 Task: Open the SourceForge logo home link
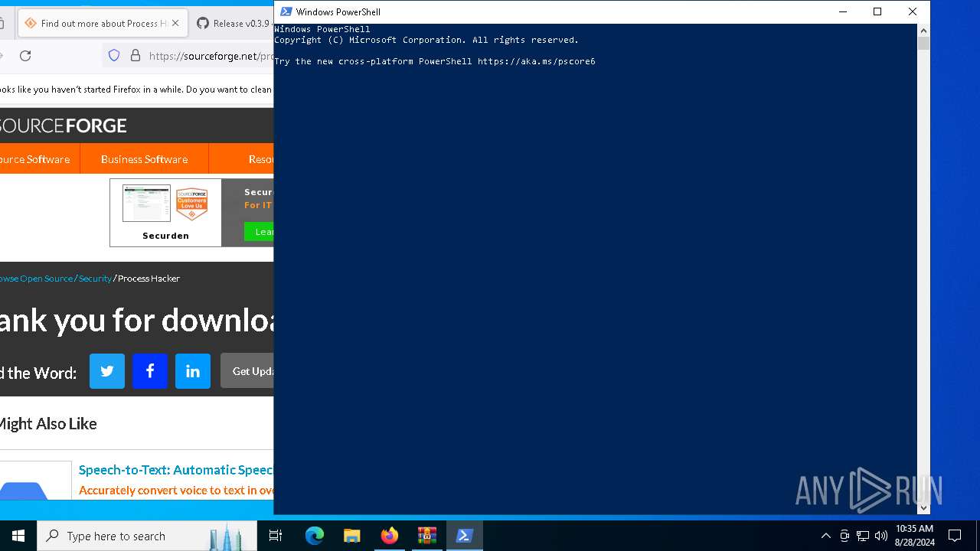point(64,126)
